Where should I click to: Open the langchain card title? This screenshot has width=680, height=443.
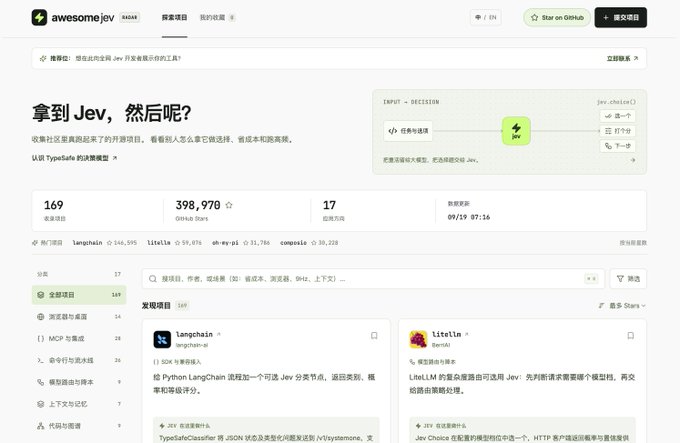point(194,334)
